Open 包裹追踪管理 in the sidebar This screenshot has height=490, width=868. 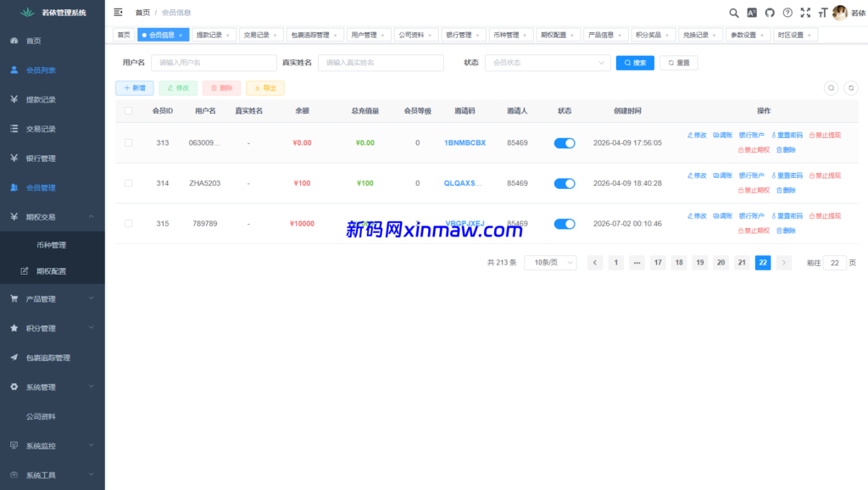click(53, 358)
